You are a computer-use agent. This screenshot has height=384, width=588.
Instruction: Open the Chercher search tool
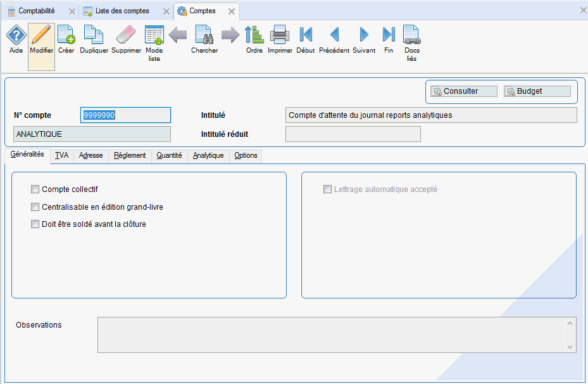coord(204,36)
